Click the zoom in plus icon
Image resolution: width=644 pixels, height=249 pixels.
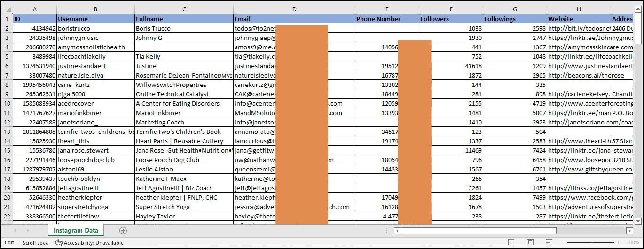pyautogui.click(x=620, y=242)
